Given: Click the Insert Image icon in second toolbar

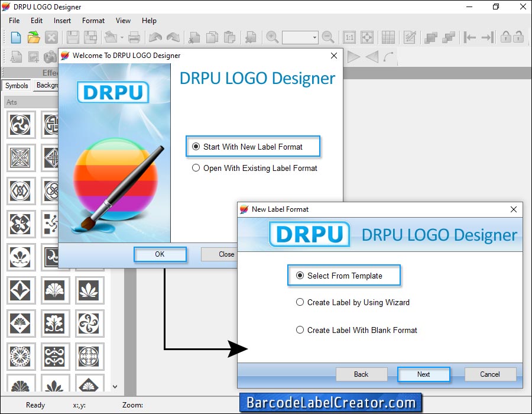Looking at the screenshot, I should tap(34, 57).
